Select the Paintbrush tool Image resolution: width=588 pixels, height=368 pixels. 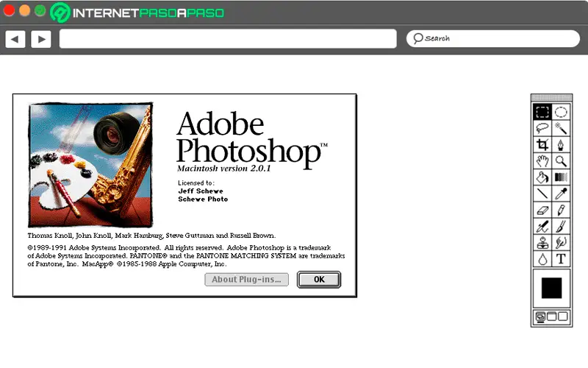click(561, 227)
